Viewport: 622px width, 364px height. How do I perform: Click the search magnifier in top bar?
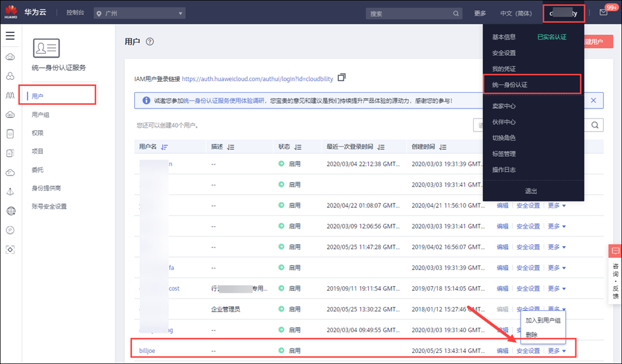[456, 13]
